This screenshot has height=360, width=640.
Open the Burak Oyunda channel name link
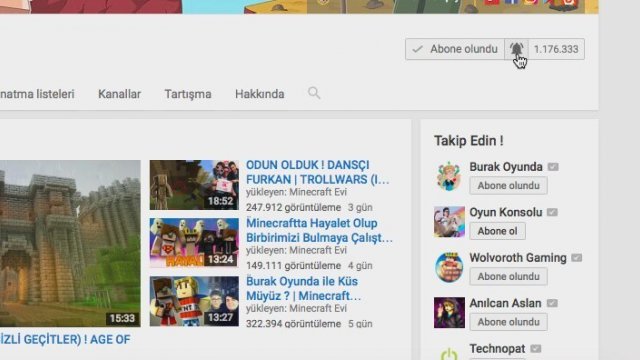pos(506,167)
